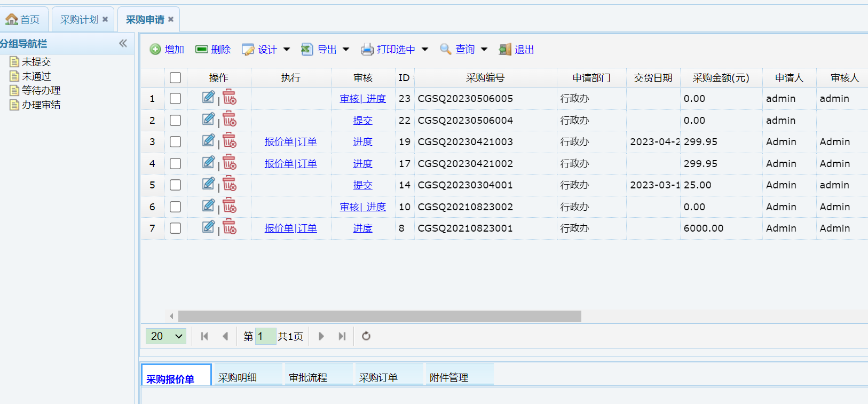Click the horizontal scrollbar of the table
868x404 pixels.
(x=379, y=316)
